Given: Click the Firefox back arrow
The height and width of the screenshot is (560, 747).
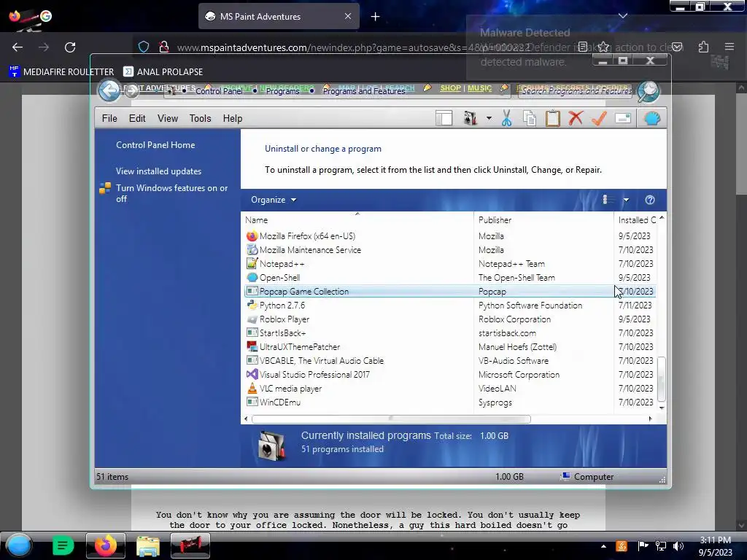Looking at the screenshot, I should tap(18, 47).
